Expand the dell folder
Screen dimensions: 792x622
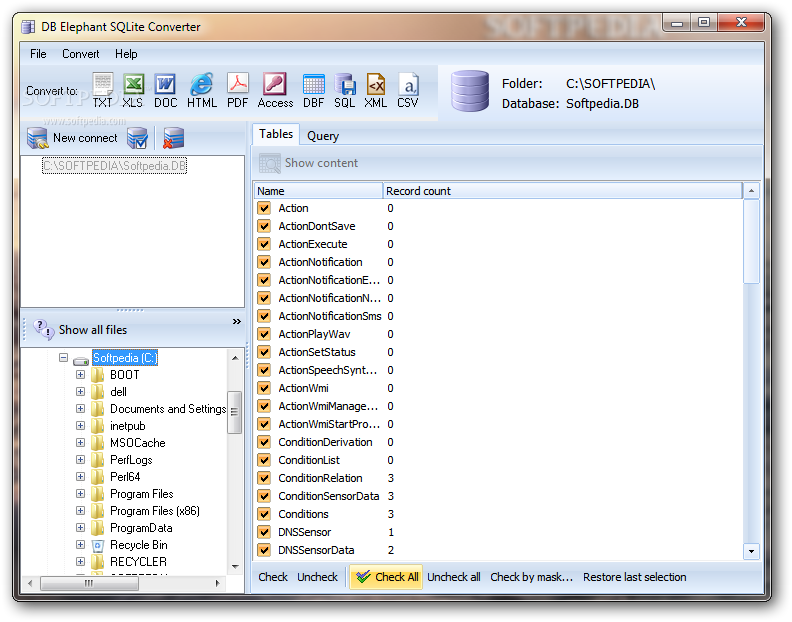click(x=80, y=392)
